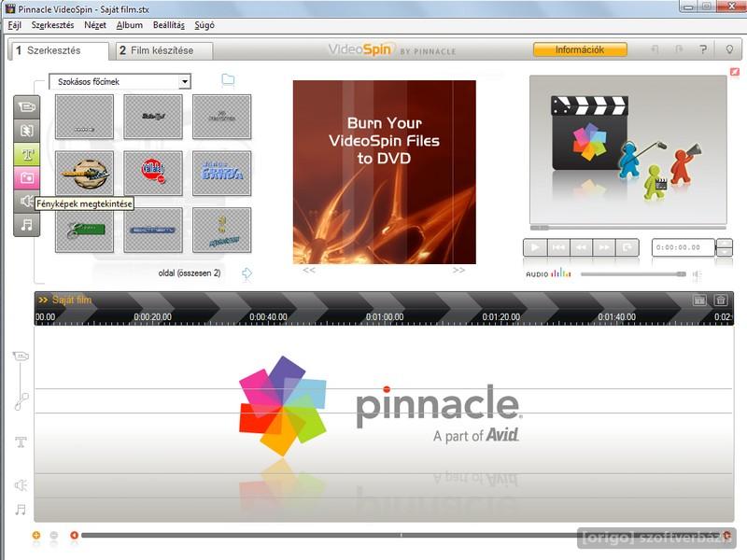This screenshot has height=560, width=747.
Task: Select the gold-and-blue tilted text title thumbnail
Action: (221, 230)
